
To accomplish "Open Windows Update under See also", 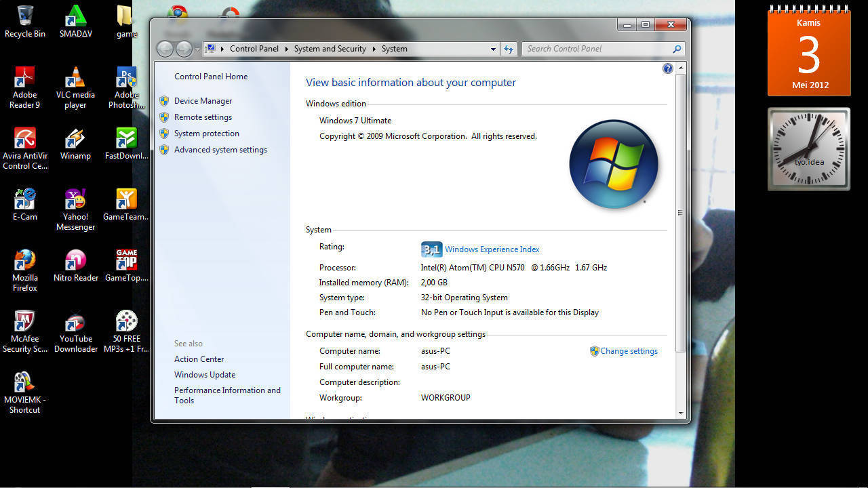I will tap(205, 375).
